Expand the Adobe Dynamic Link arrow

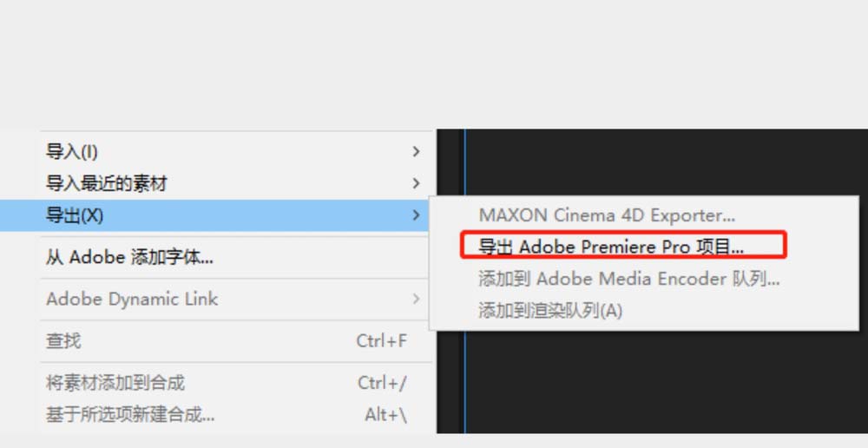pyautogui.click(x=417, y=299)
